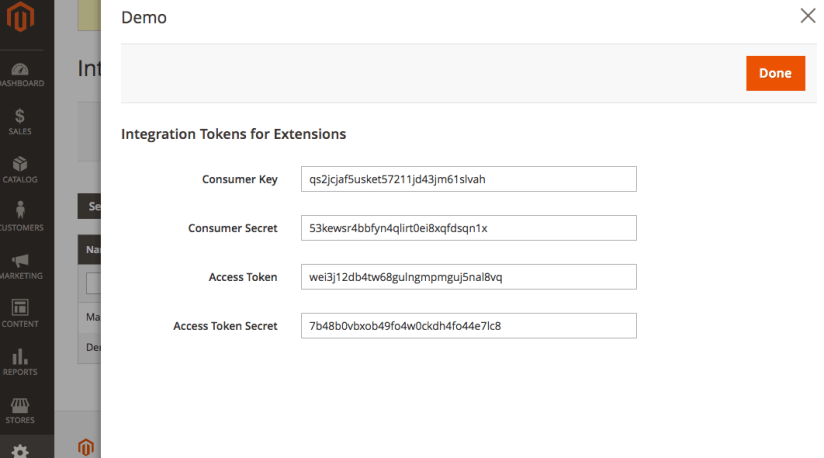Click the System gear menu item

(20, 450)
